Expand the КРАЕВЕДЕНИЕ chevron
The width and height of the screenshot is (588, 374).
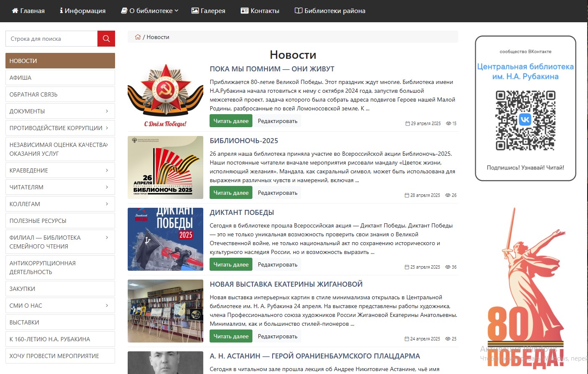pyautogui.click(x=107, y=170)
